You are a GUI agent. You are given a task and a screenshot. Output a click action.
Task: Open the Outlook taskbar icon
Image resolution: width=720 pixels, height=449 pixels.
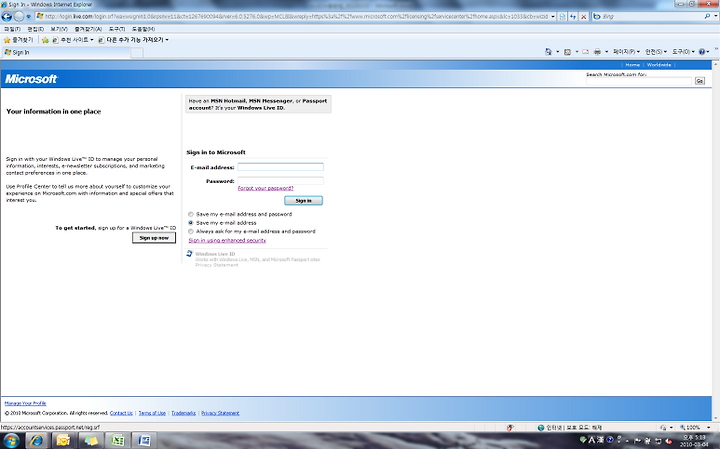point(63,441)
